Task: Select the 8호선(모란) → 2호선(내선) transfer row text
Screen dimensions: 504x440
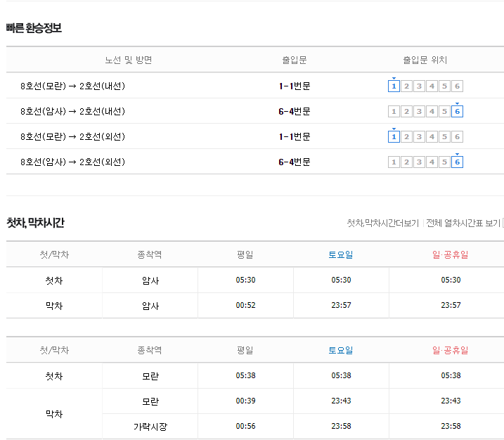Action: [x=72, y=86]
